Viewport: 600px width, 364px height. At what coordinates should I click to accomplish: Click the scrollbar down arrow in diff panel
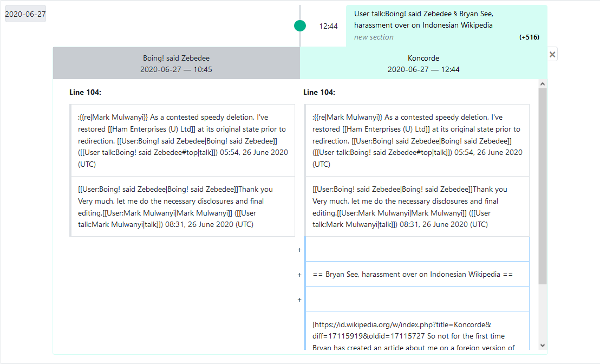point(542,345)
